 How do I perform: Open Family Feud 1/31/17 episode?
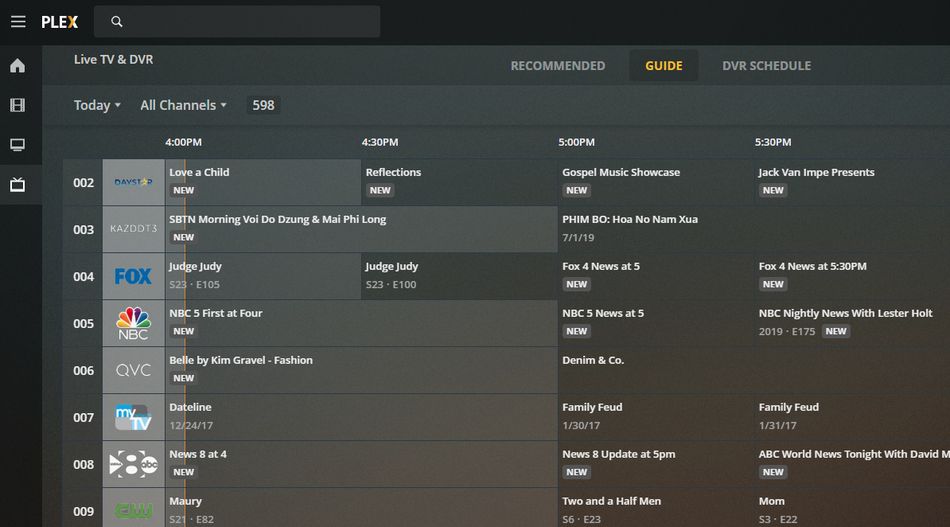852,417
